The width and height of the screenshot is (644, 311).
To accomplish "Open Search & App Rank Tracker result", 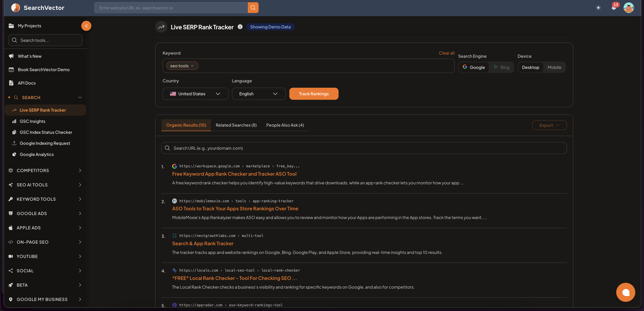I will point(203,243).
